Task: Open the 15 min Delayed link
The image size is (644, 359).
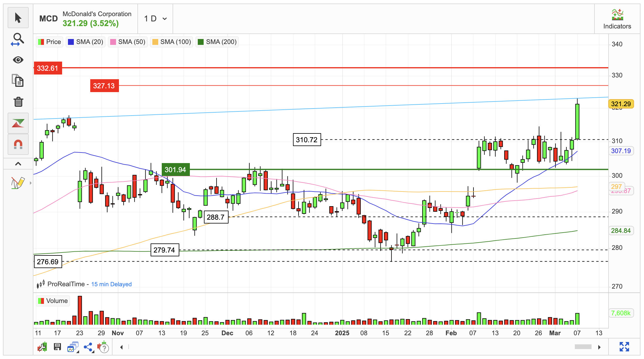Action: pos(111,284)
